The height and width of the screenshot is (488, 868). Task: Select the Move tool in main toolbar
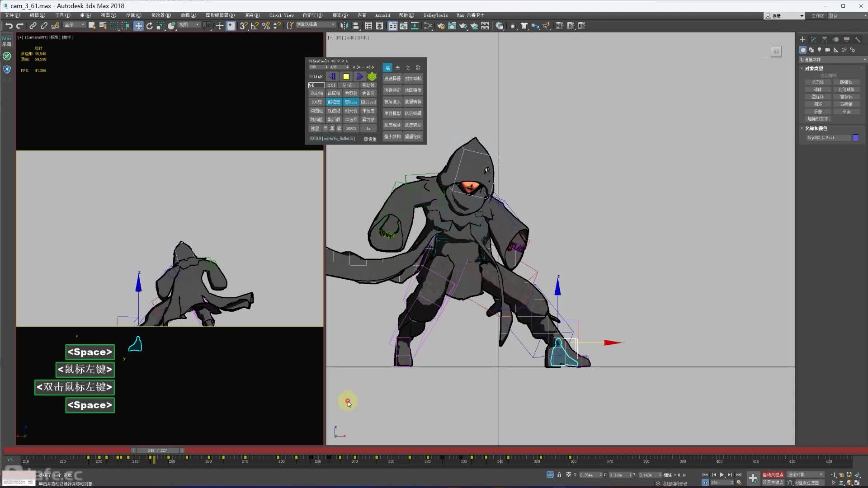(x=138, y=26)
